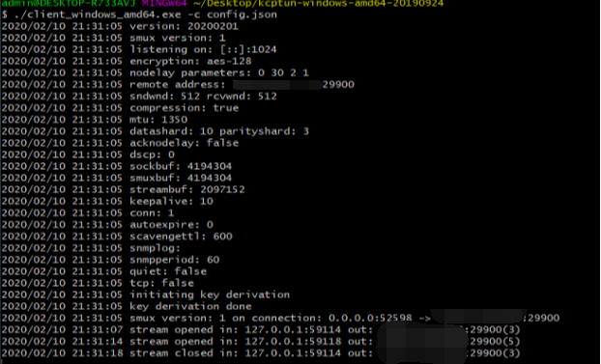Click the 'MINGW64' label in the prompt
Screen dimensions: 601x364
[164, 4]
